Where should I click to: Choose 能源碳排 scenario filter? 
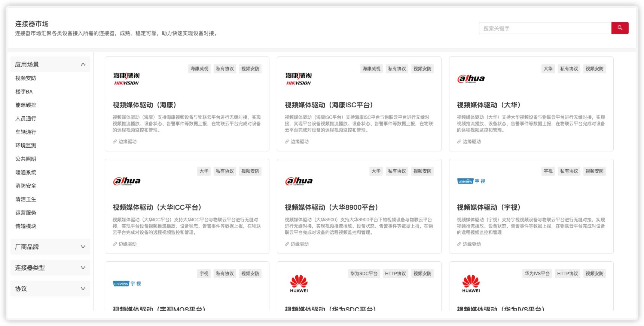click(x=26, y=105)
